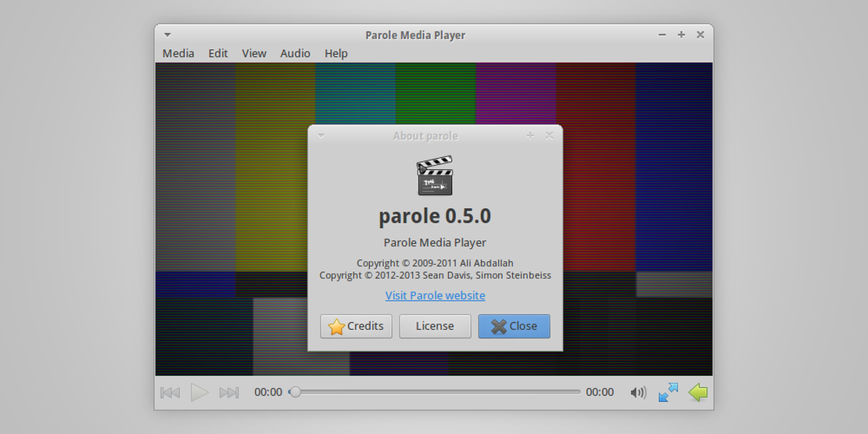Skip to previous track
This screenshot has width=868, height=434.
click(170, 393)
